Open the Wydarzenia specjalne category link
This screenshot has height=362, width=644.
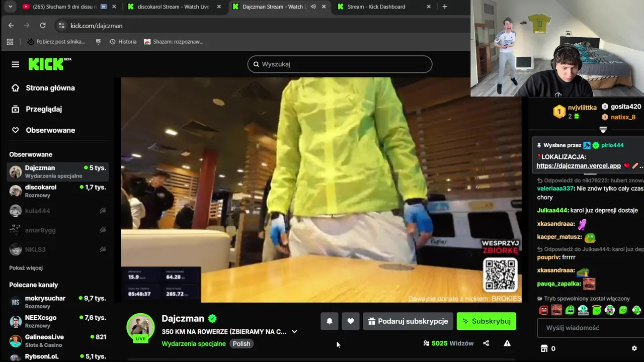click(194, 344)
